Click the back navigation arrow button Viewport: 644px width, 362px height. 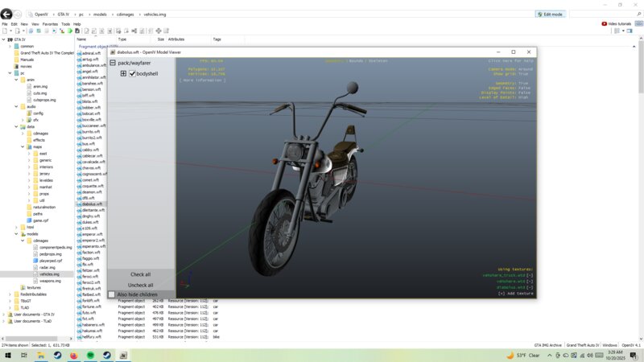coord(8,14)
